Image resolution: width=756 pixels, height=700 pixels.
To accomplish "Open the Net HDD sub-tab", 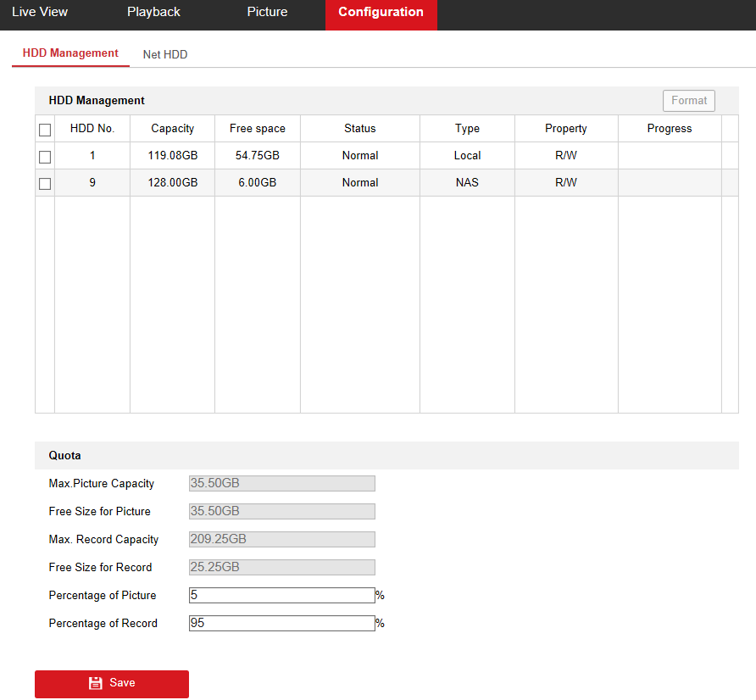I will pos(165,54).
